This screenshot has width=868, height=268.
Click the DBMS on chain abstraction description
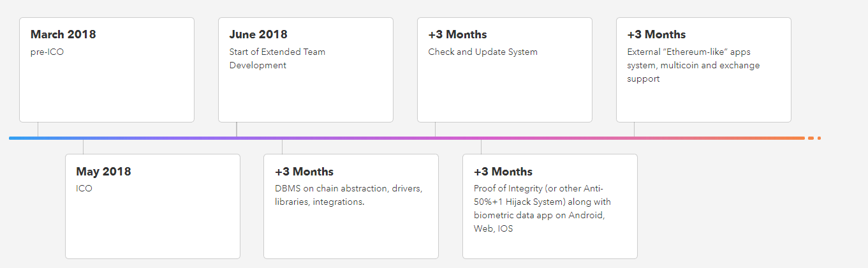coord(348,195)
